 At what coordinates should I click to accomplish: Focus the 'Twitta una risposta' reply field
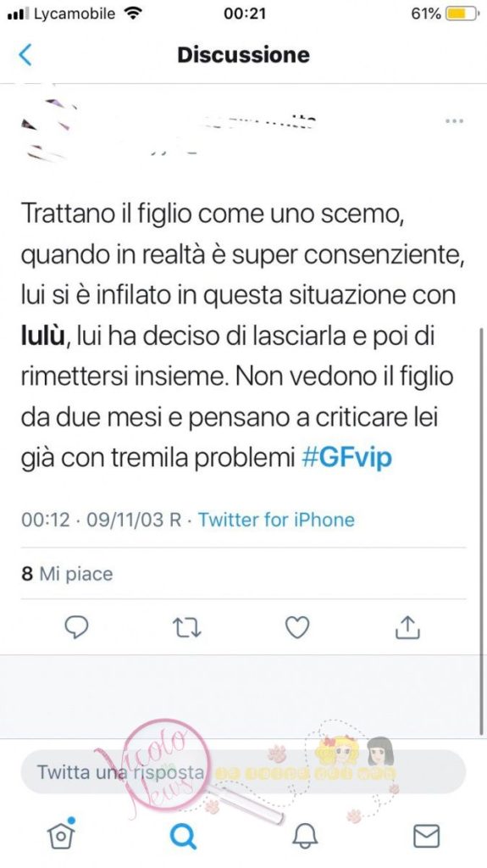244,771
